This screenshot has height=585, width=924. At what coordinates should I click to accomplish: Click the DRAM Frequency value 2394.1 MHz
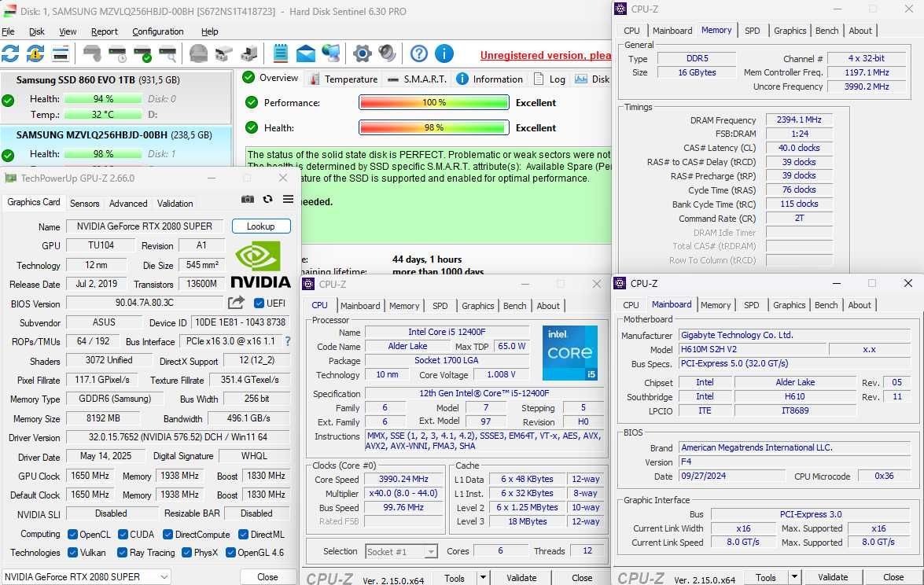tap(798, 120)
